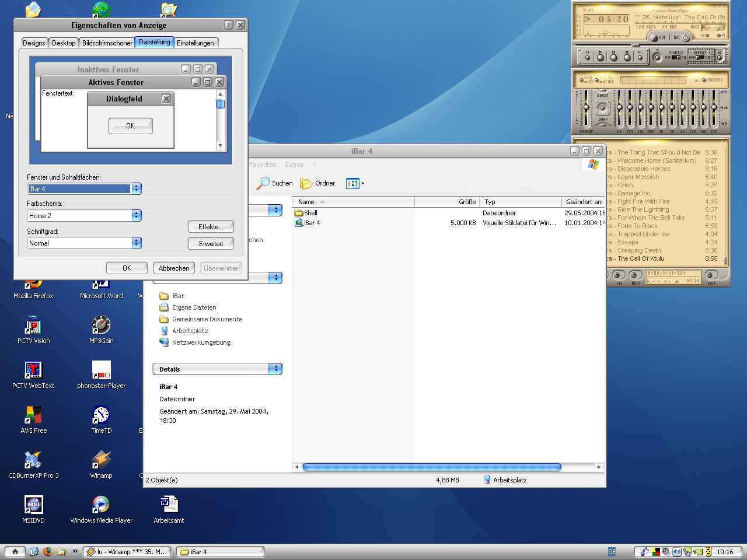The width and height of the screenshot is (747, 560).
Task: Pause playback in Winamp
Action: [614, 58]
